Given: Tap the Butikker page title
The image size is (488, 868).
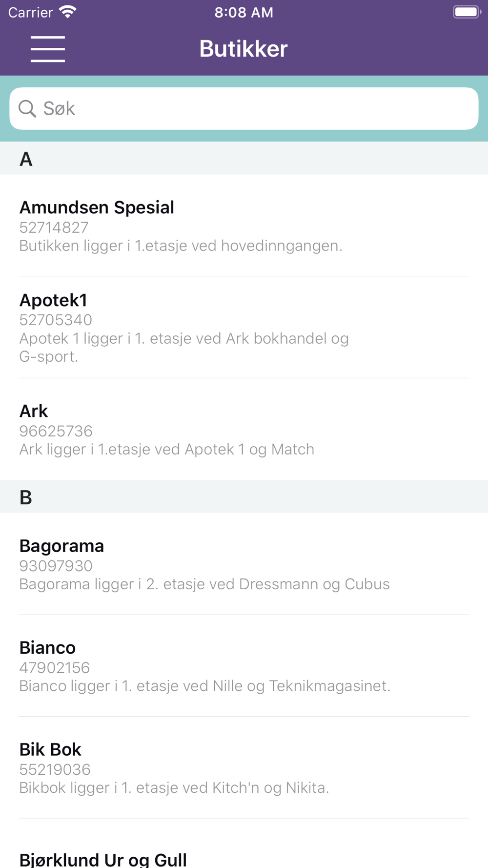Looking at the screenshot, I should coord(244,48).
